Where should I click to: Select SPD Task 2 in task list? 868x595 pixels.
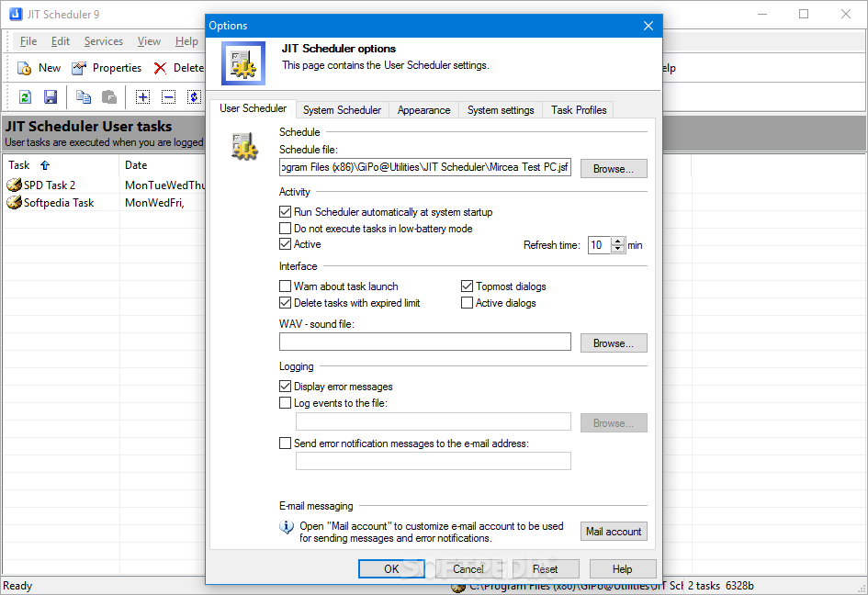coord(50,185)
